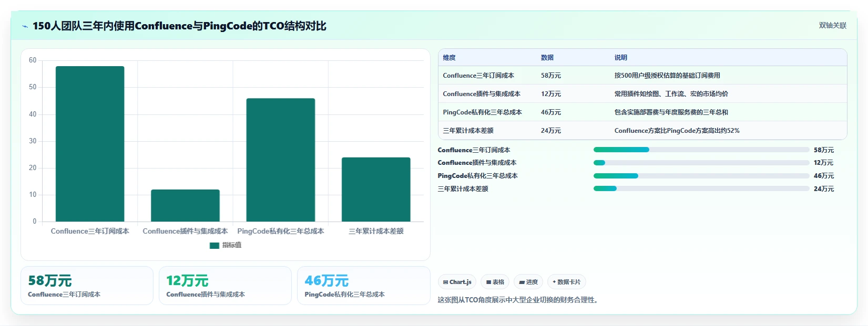Click x-axis label Confluence三年订阅成本
Image resolution: width=868 pixels, height=326 pixels.
click(90, 231)
